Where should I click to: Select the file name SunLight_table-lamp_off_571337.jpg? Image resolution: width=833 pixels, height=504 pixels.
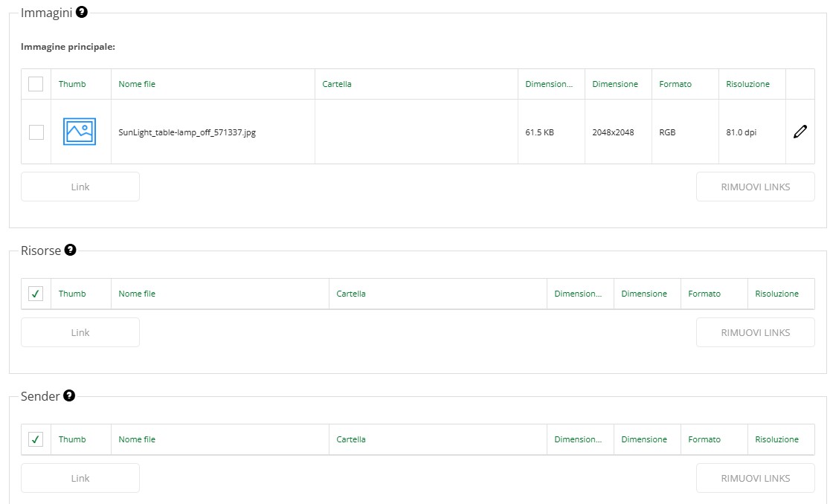click(187, 132)
